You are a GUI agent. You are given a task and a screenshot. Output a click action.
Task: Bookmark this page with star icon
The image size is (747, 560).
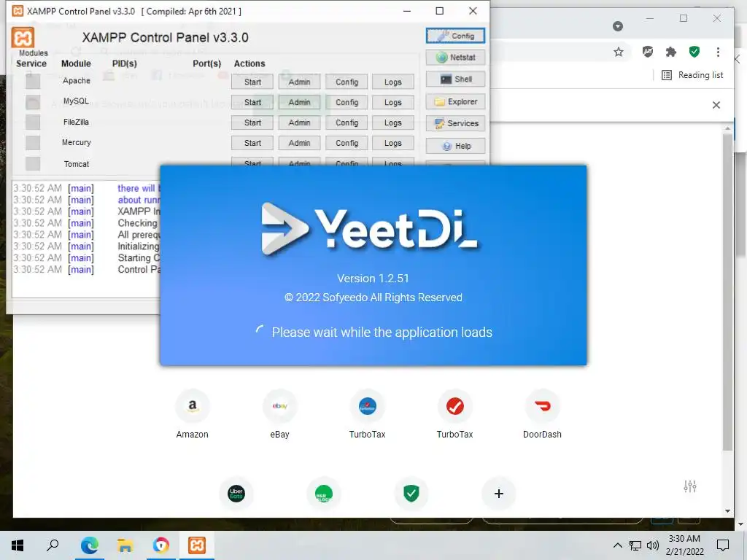619,52
